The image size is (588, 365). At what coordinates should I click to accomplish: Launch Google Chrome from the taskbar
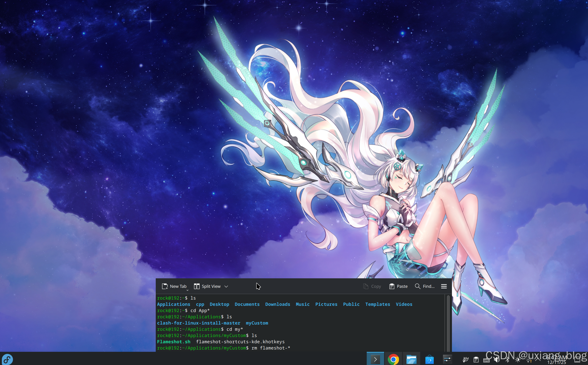[393, 359]
